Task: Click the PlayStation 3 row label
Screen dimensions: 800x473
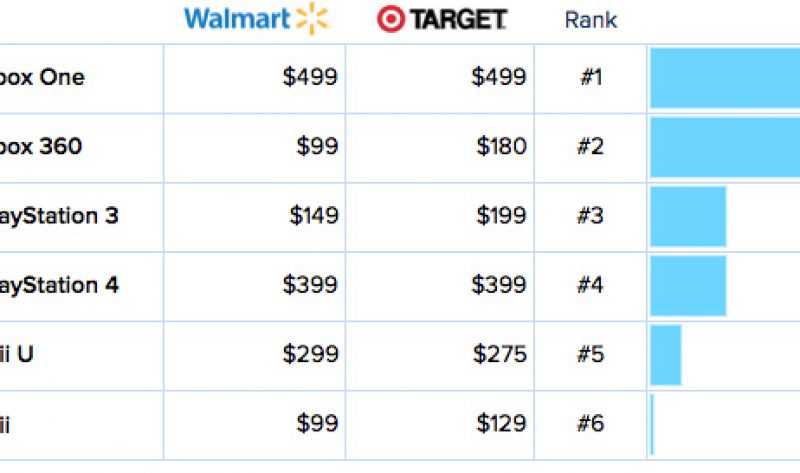Action: 59,216
